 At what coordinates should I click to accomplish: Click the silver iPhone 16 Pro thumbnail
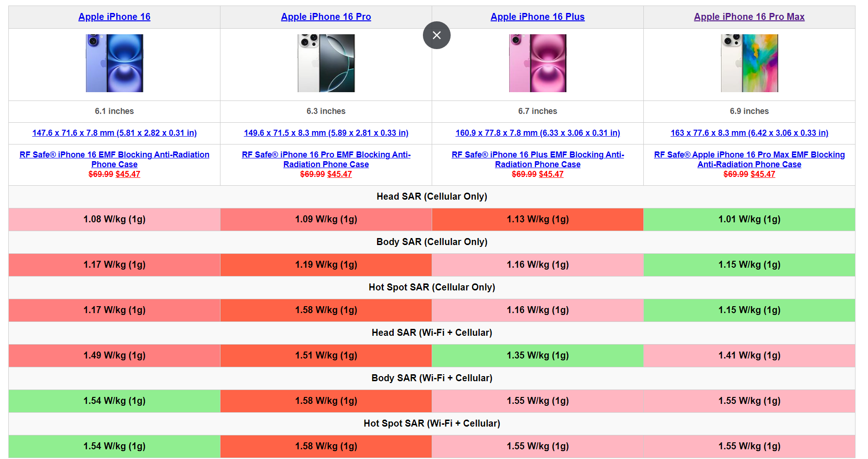pyautogui.click(x=326, y=63)
